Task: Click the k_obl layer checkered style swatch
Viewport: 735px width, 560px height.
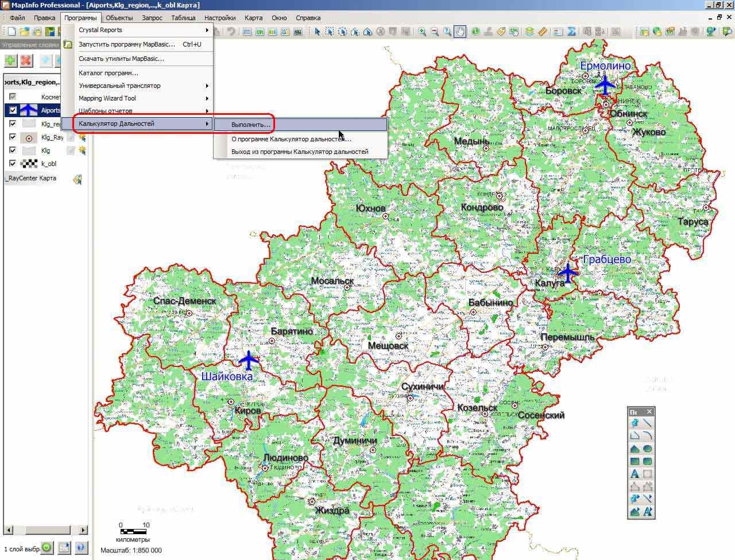Action: (29, 164)
